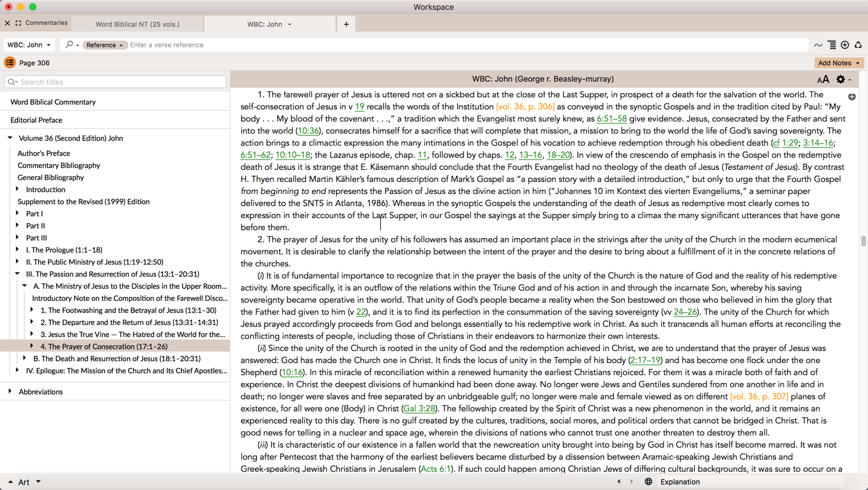The image size is (868, 490).
Task: Open the Reference search type dropdown
Action: (x=104, y=45)
